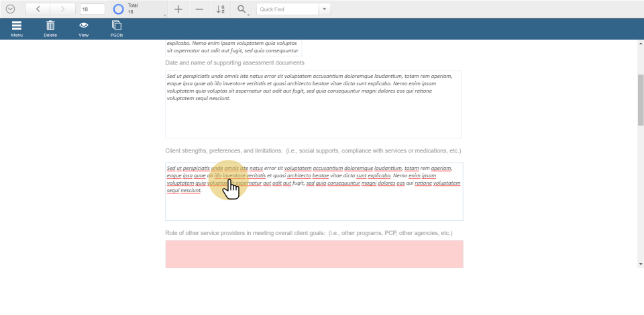Remove the record with the minus icon

[199, 9]
